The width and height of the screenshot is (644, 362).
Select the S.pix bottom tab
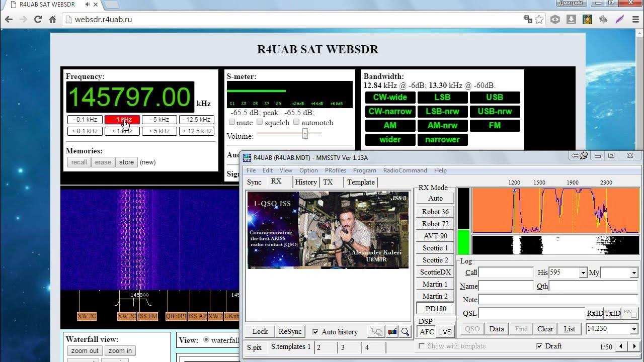click(255, 347)
